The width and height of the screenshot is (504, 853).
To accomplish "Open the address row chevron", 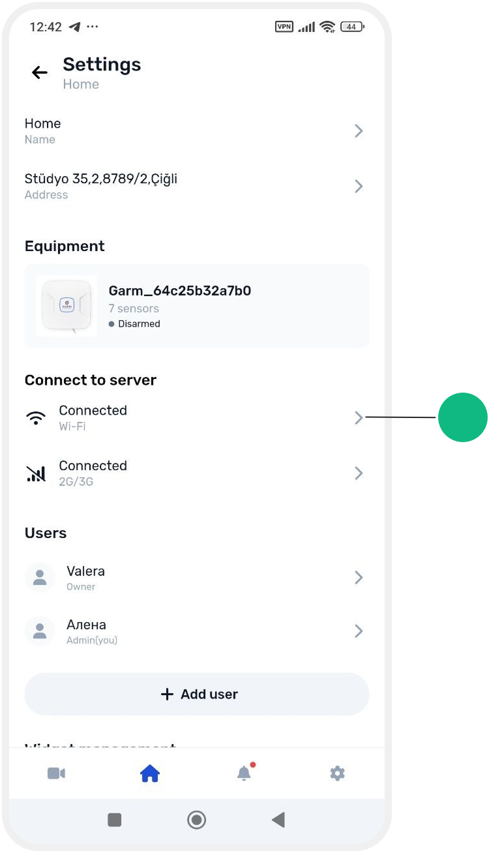I will [x=359, y=187].
